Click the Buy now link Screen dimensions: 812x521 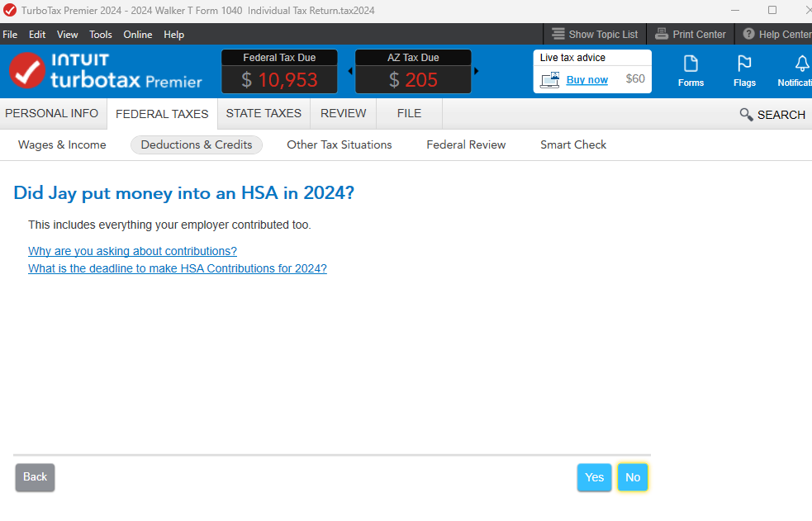tap(586, 79)
